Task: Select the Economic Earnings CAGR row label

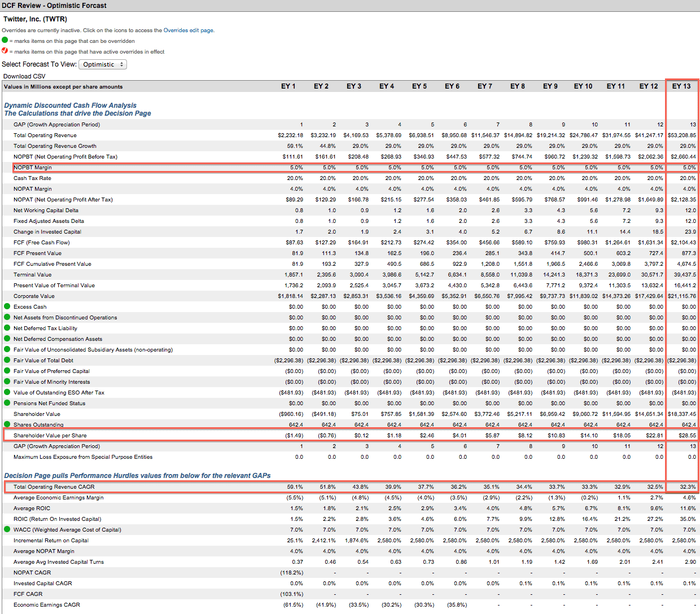Action: click(47, 605)
